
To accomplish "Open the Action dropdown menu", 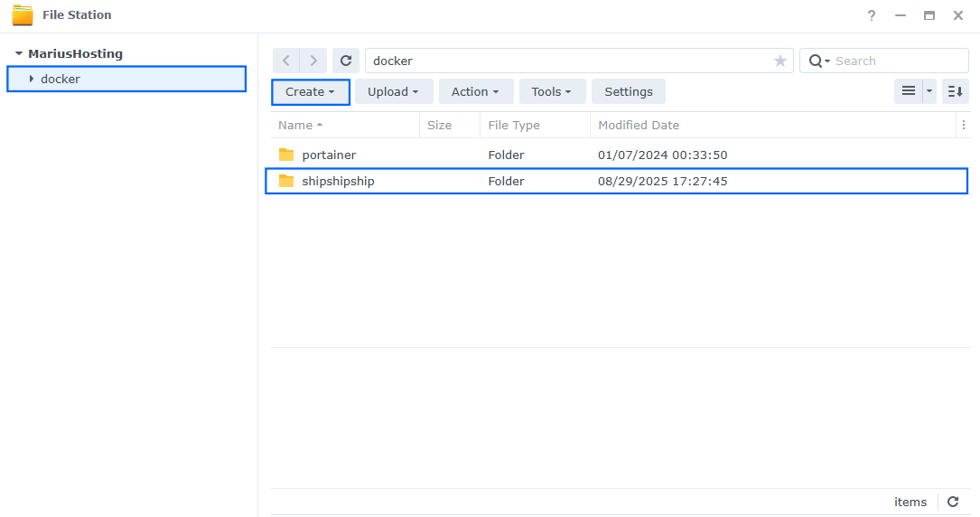I will coord(475,91).
